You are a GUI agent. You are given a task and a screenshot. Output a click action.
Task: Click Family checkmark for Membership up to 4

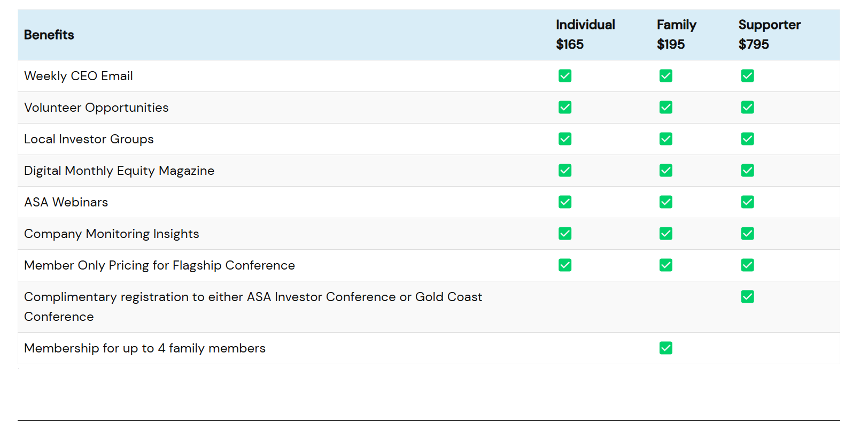(x=665, y=348)
